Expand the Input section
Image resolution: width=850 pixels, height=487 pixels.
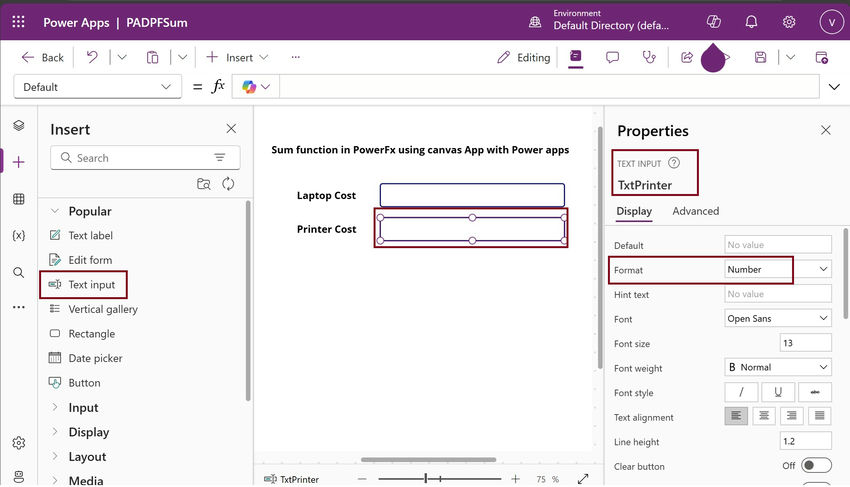click(x=55, y=407)
